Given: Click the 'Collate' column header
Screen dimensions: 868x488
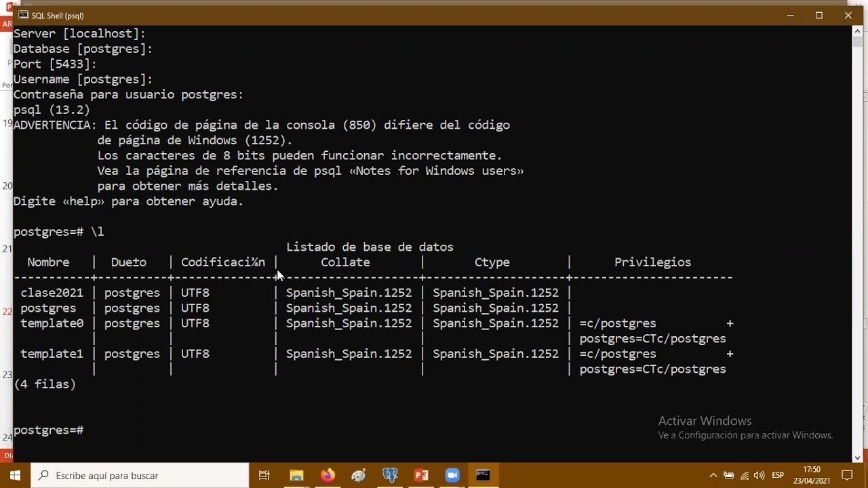Looking at the screenshot, I should coord(346,262).
